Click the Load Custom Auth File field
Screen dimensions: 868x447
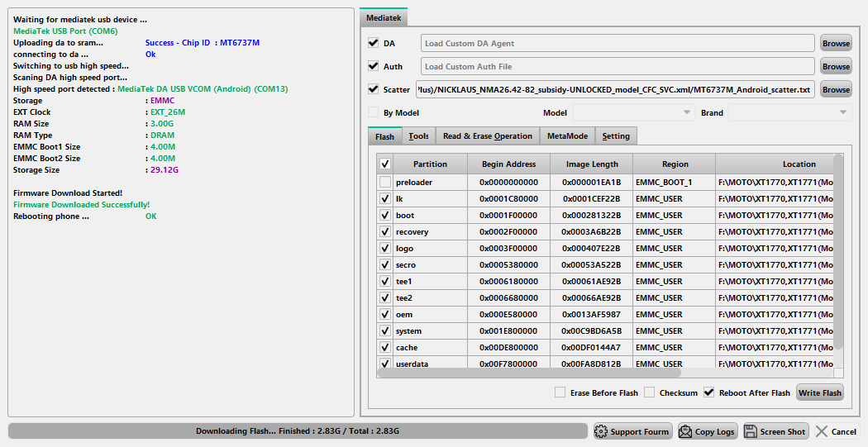(x=618, y=66)
